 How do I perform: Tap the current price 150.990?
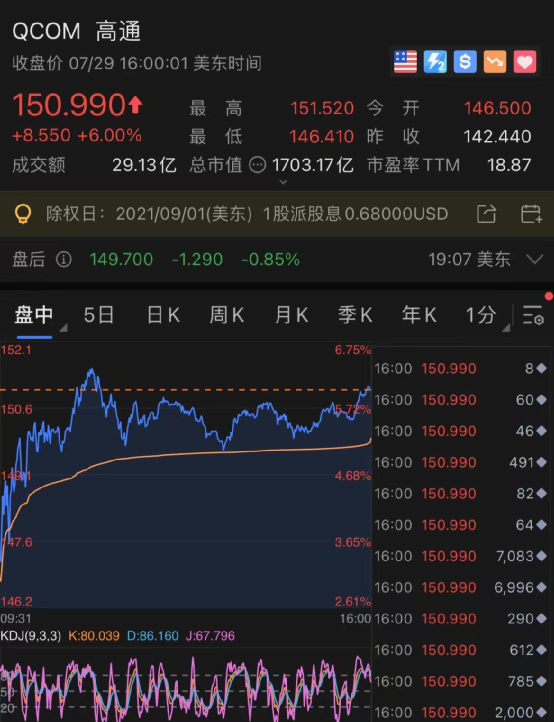[69, 105]
